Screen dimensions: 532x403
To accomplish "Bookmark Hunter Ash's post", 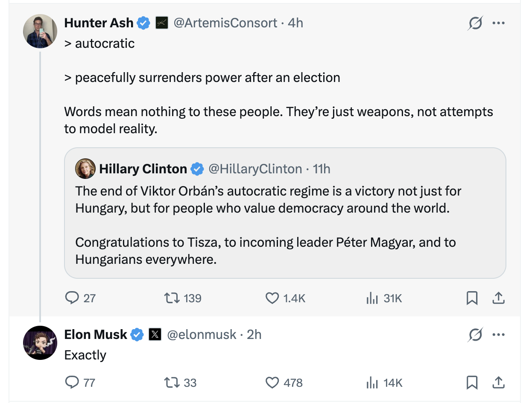I will coord(472,298).
